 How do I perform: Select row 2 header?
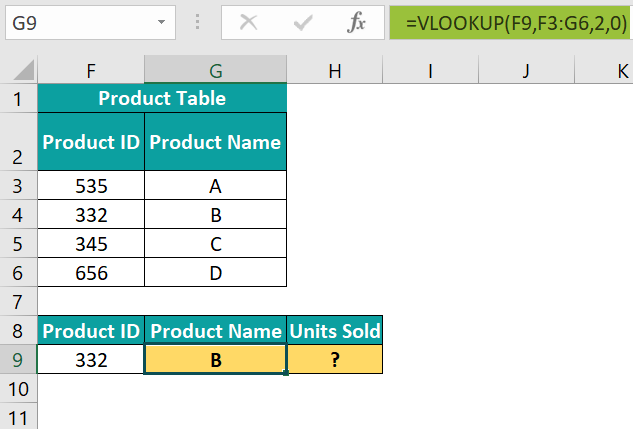coord(18,142)
